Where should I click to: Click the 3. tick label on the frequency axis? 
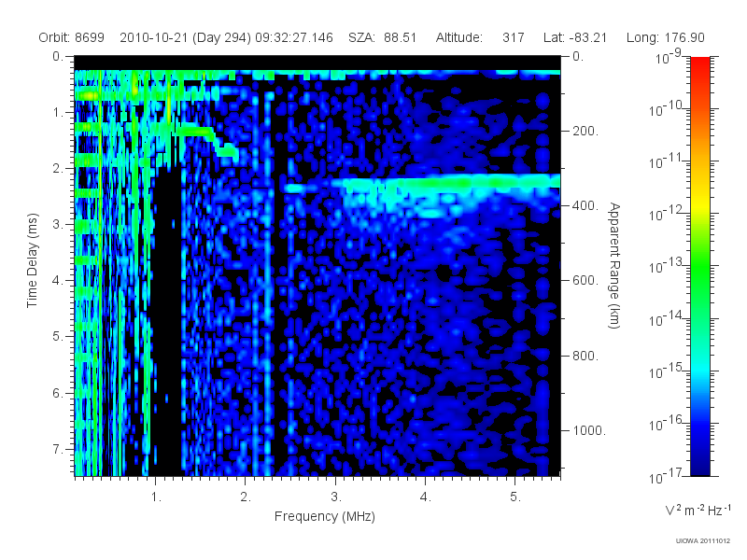point(336,497)
